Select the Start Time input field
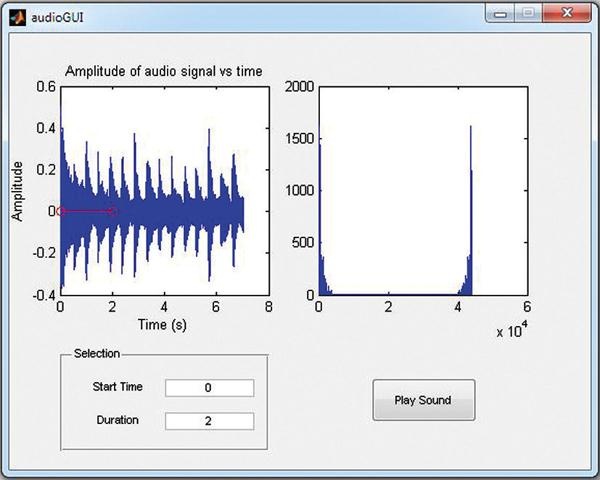 209,388
